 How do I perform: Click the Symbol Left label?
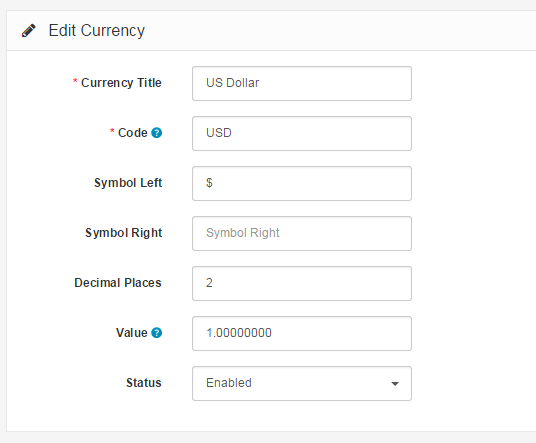[128, 183]
